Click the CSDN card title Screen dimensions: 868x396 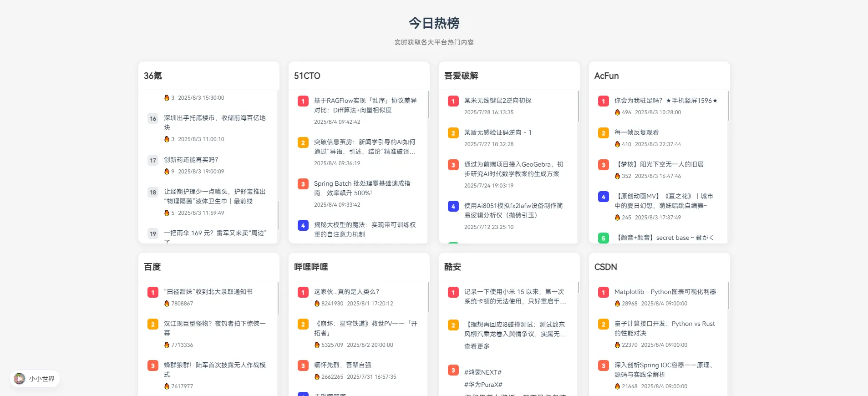pyautogui.click(x=606, y=267)
